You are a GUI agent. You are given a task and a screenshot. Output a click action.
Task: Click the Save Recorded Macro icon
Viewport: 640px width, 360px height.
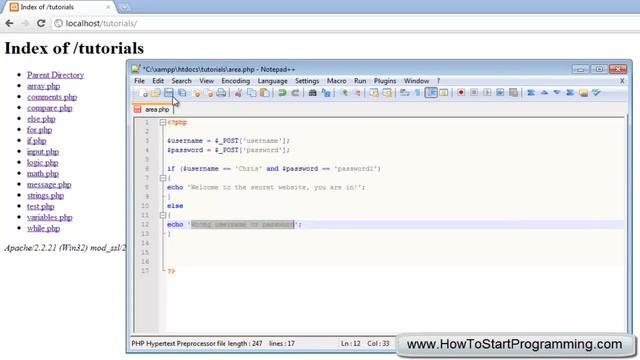[513, 93]
